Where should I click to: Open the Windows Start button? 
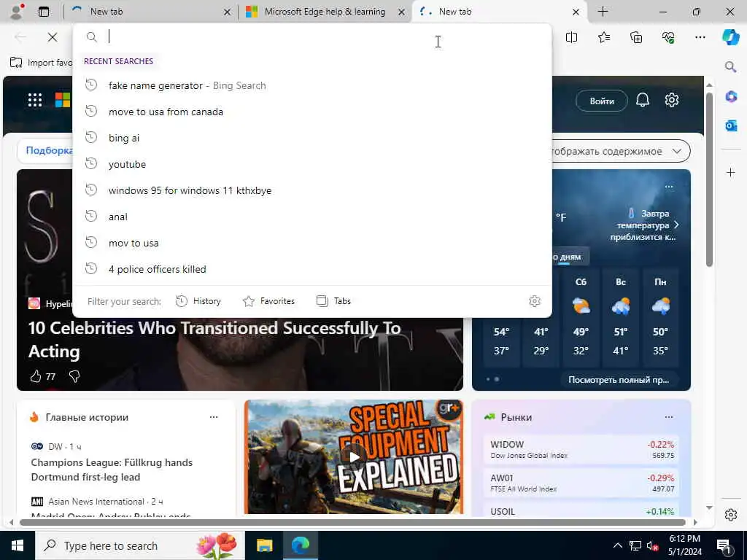[18, 545]
